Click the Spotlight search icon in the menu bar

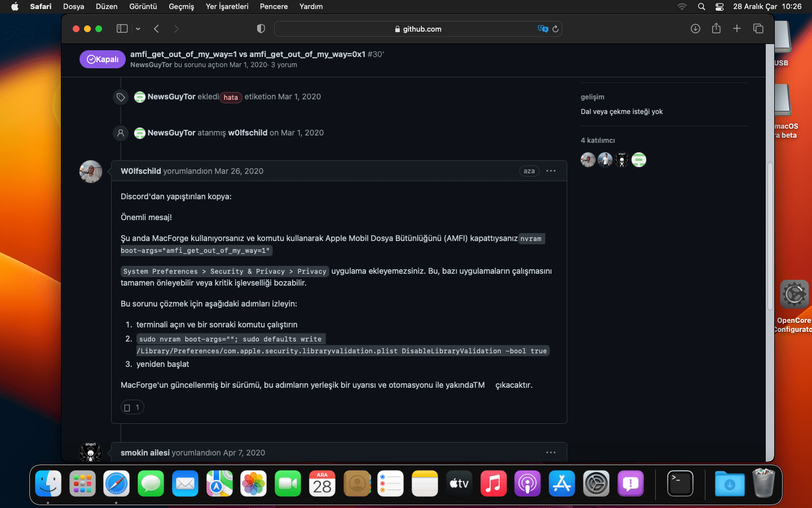pos(701,7)
